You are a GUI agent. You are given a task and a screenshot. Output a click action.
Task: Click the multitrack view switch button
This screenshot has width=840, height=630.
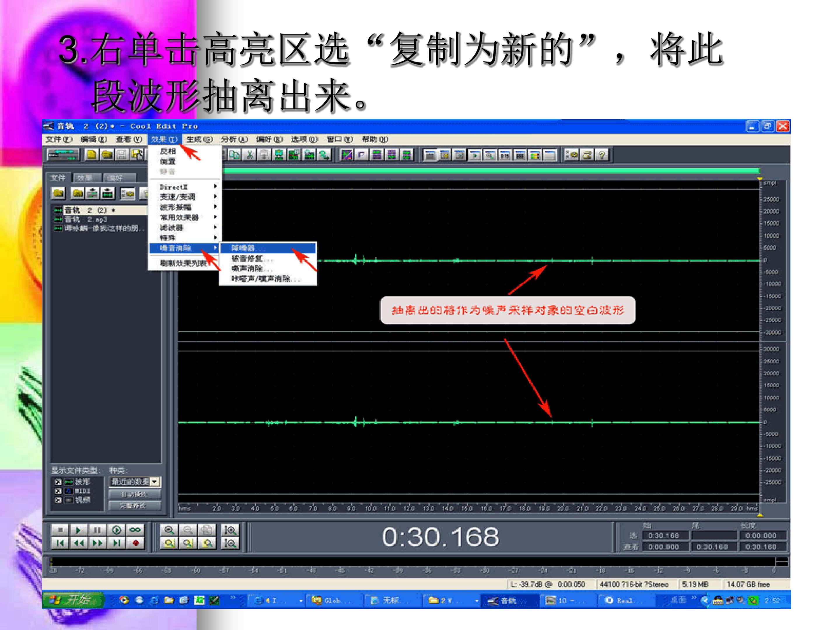[x=63, y=155]
